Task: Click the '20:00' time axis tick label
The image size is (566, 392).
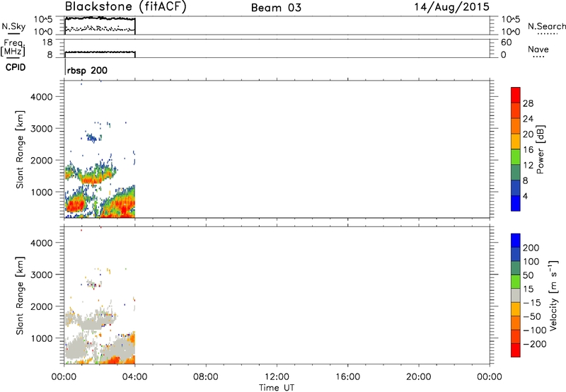Action: pos(419,377)
